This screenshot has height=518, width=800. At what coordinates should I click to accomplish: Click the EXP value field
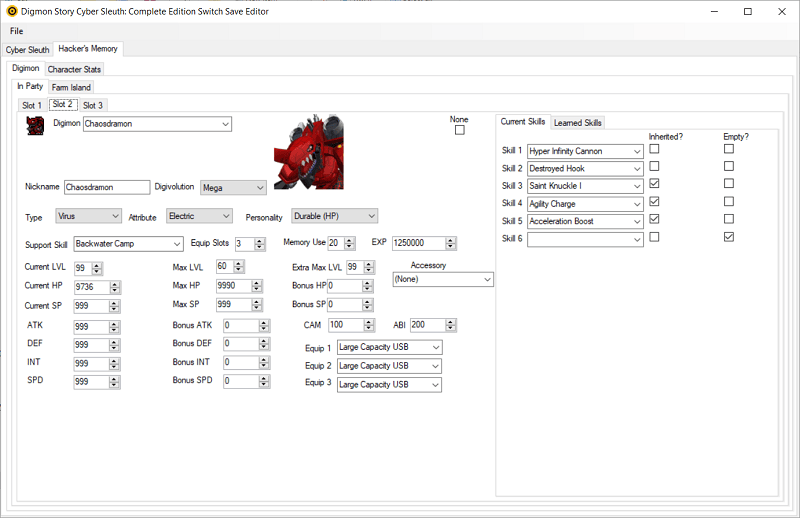point(418,243)
